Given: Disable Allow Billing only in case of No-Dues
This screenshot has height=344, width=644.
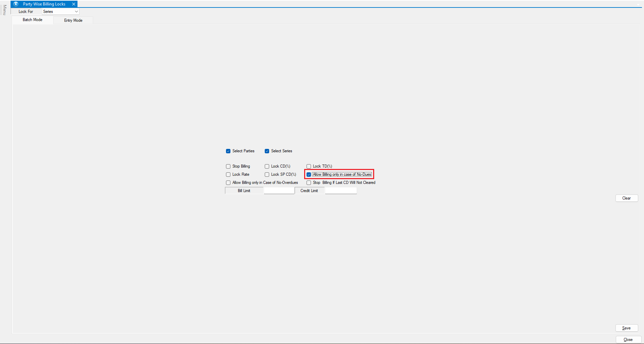Looking at the screenshot, I should click(309, 174).
